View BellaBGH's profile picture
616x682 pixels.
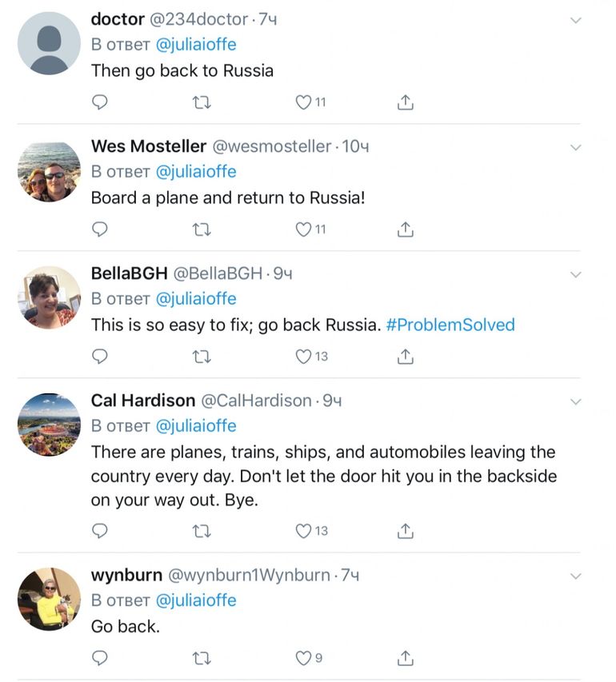(x=49, y=297)
